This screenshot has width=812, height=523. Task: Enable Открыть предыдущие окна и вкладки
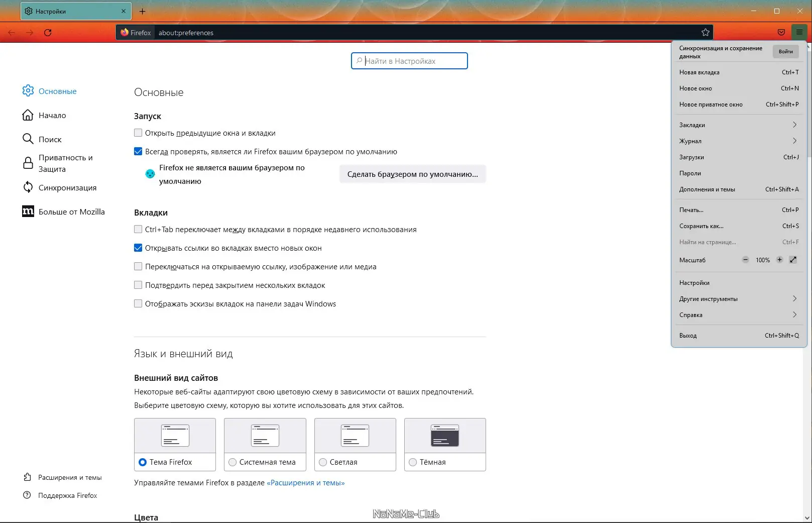click(x=138, y=133)
